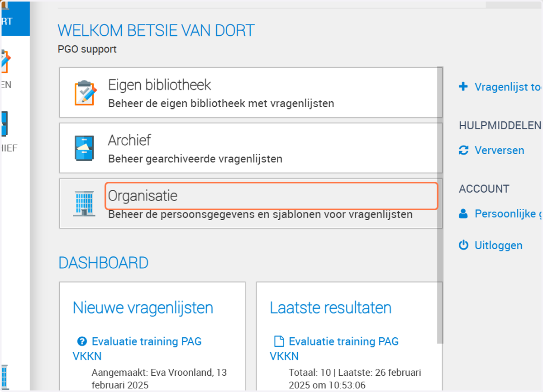Click the question mark icon under Nieuwe vragenlijsten
The width and height of the screenshot is (543, 392).
pos(82,341)
